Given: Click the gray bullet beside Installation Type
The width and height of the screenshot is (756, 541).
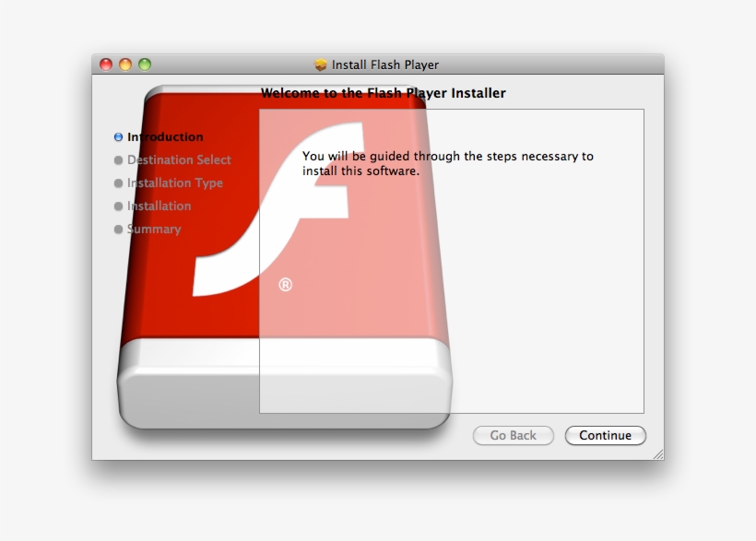Looking at the screenshot, I should pyautogui.click(x=119, y=183).
